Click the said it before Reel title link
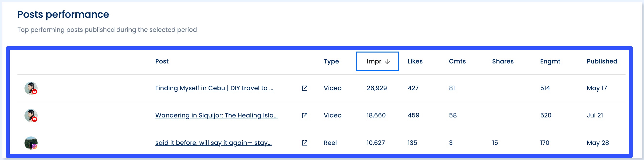The height and width of the screenshot is (160, 644). click(214, 143)
